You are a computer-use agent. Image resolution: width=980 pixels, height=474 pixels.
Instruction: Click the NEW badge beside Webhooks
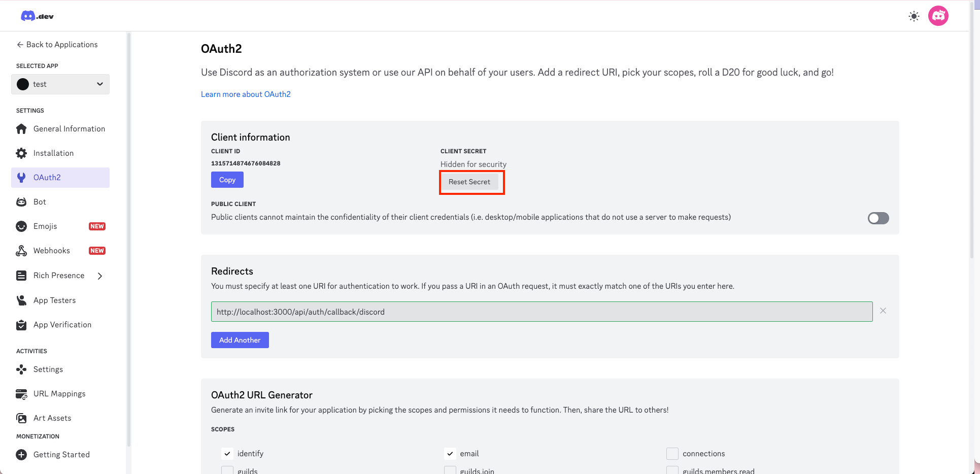(97, 251)
